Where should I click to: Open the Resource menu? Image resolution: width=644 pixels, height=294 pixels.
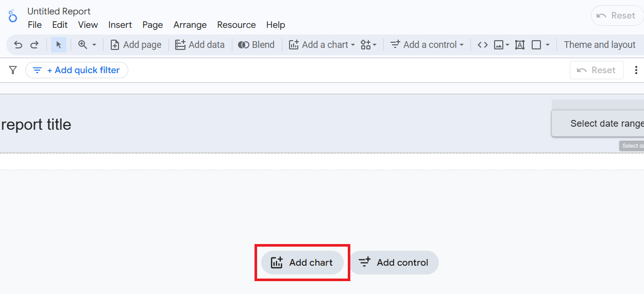tap(236, 25)
